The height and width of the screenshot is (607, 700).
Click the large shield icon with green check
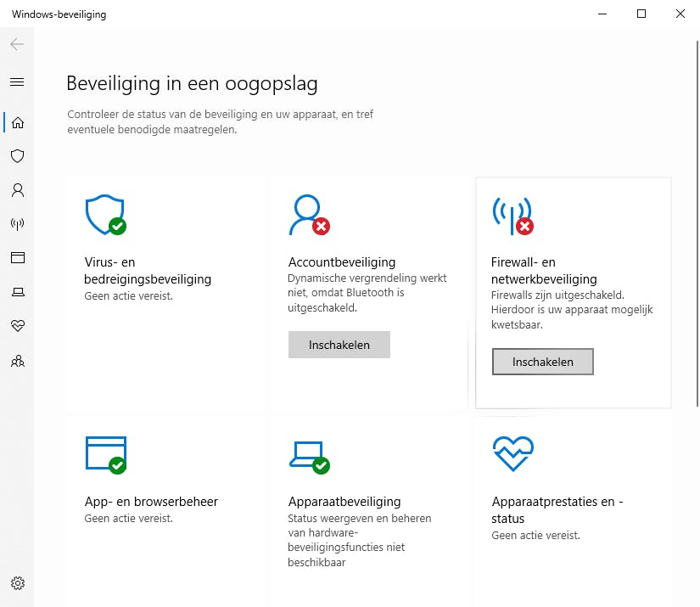[x=106, y=215]
